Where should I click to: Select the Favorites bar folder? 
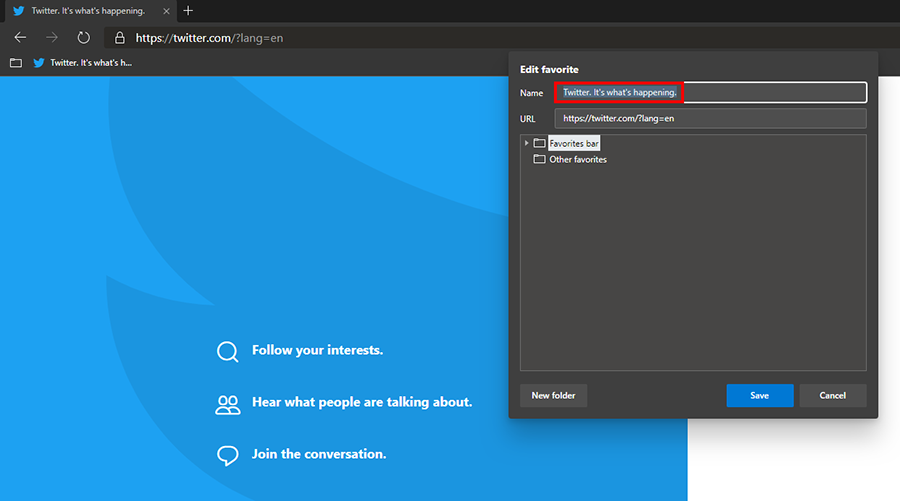pos(573,143)
